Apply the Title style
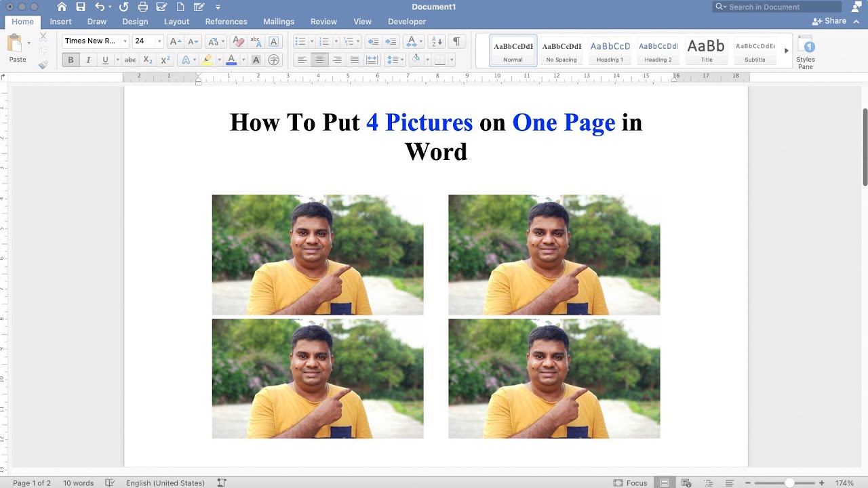The width and height of the screenshot is (868, 488). [706, 50]
